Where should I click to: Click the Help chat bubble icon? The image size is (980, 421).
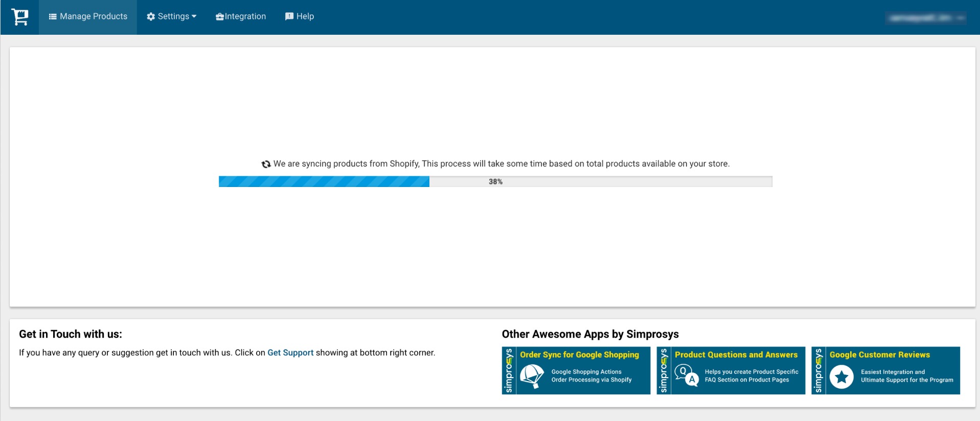(289, 17)
